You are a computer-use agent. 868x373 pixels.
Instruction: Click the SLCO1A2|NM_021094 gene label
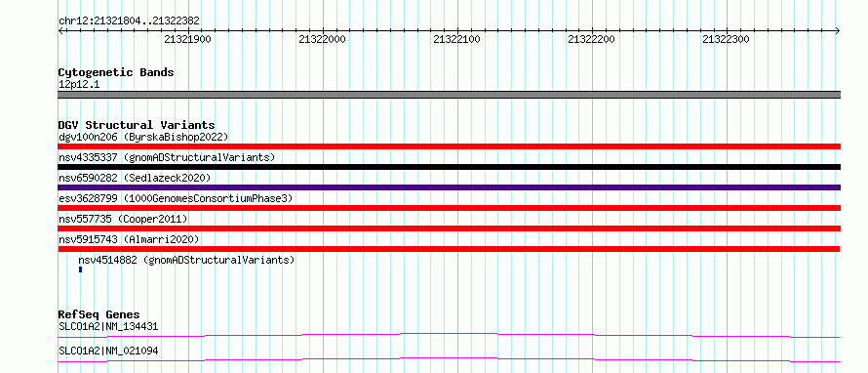click(x=108, y=352)
